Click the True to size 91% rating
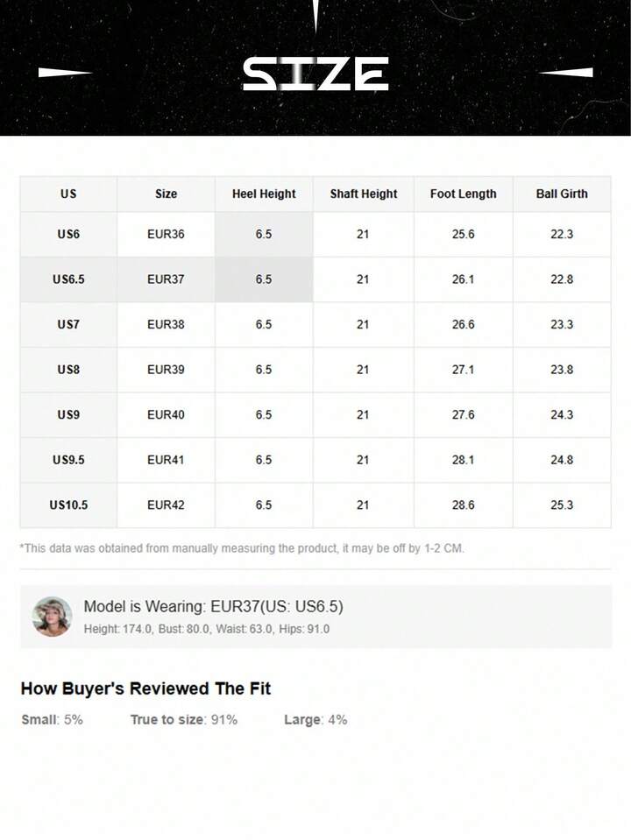Screen dimensions: 631x840 point(184,720)
